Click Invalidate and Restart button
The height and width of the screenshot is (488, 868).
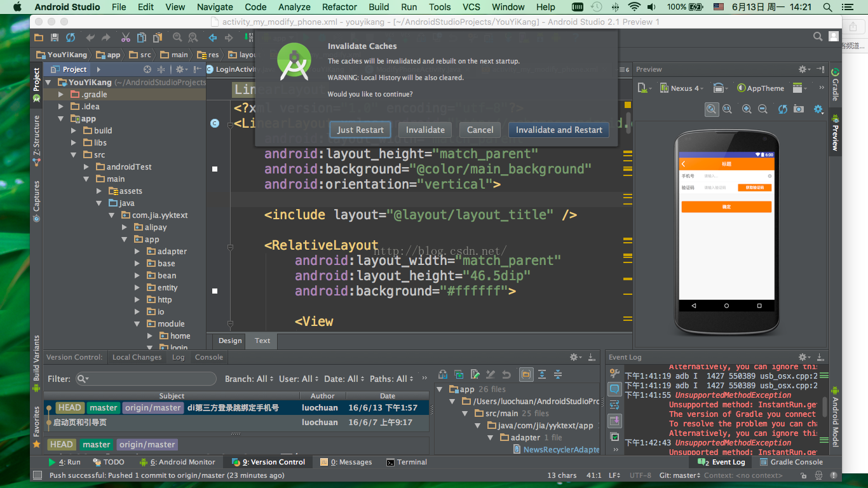(x=559, y=130)
